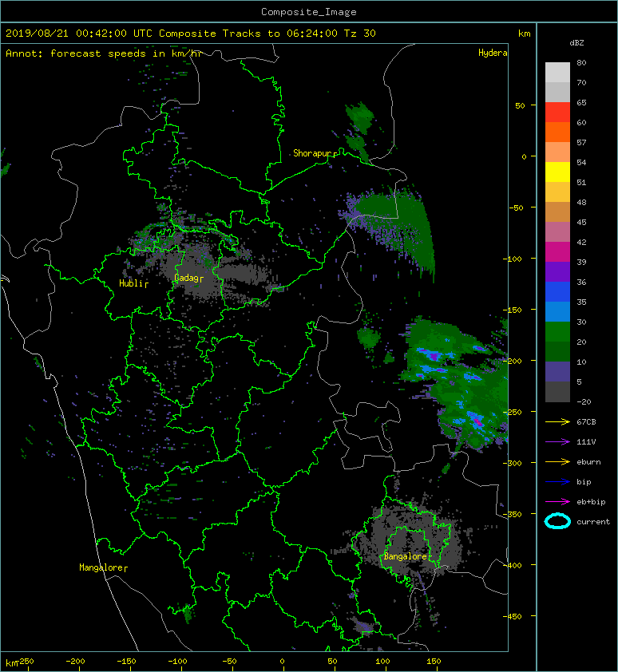The height and width of the screenshot is (672, 618).
Task: Pick the gold 48–51 dBZ swatch
Action: (x=557, y=192)
